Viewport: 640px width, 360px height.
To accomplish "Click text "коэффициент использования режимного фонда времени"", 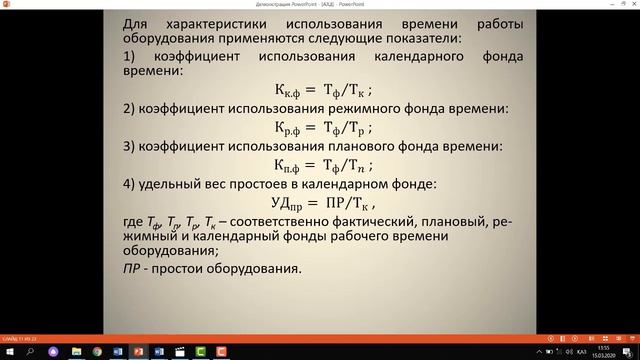I will (x=322, y=109).
